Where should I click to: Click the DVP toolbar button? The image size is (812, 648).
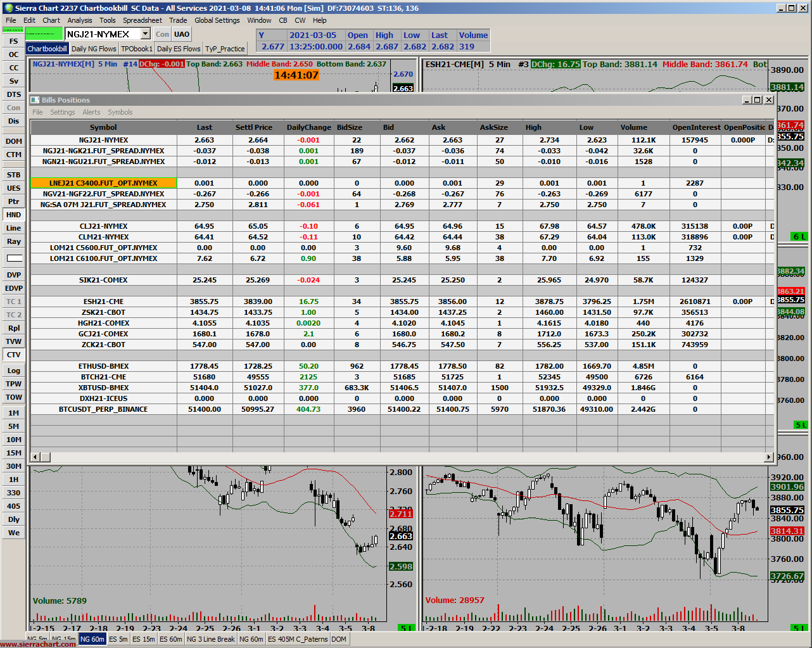(x=14, y=275)
